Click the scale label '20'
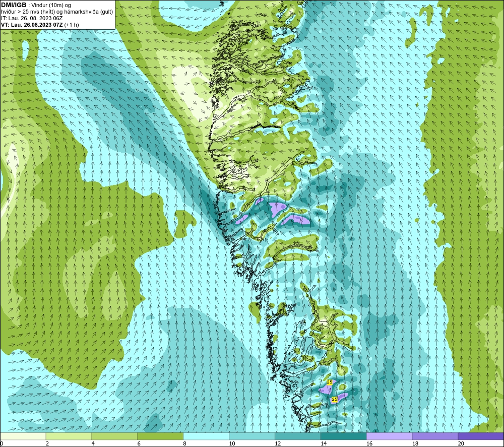504x447 pixels. tap(461, 444)
